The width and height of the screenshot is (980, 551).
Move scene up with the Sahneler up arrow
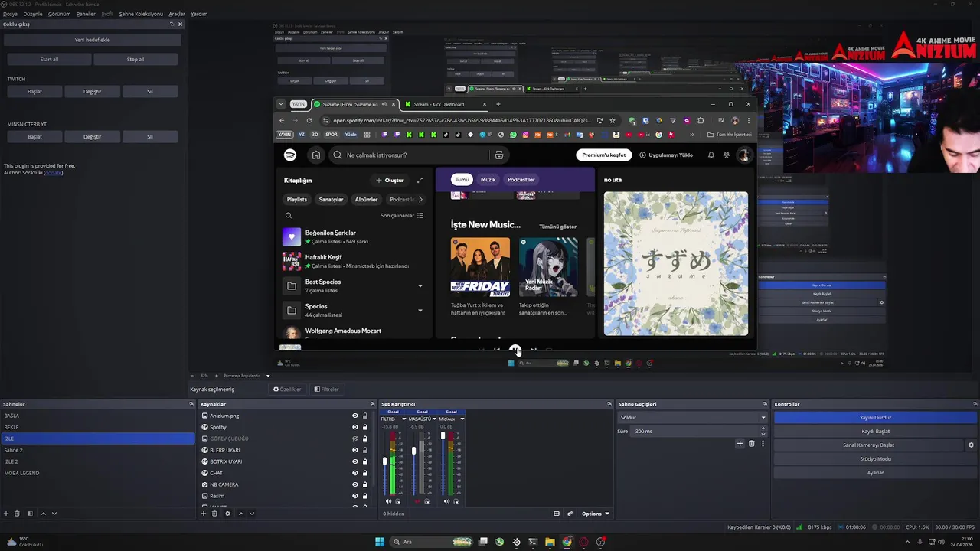(43, 514)
